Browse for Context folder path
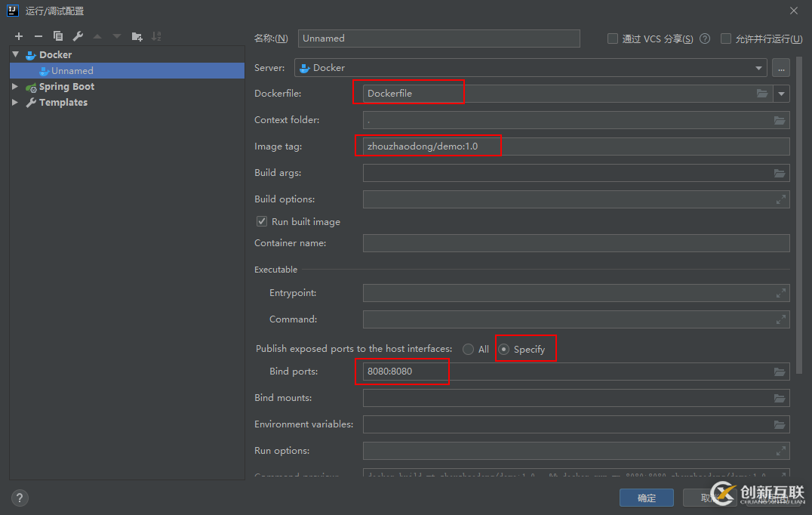812x515 pixels. [780, 120]
